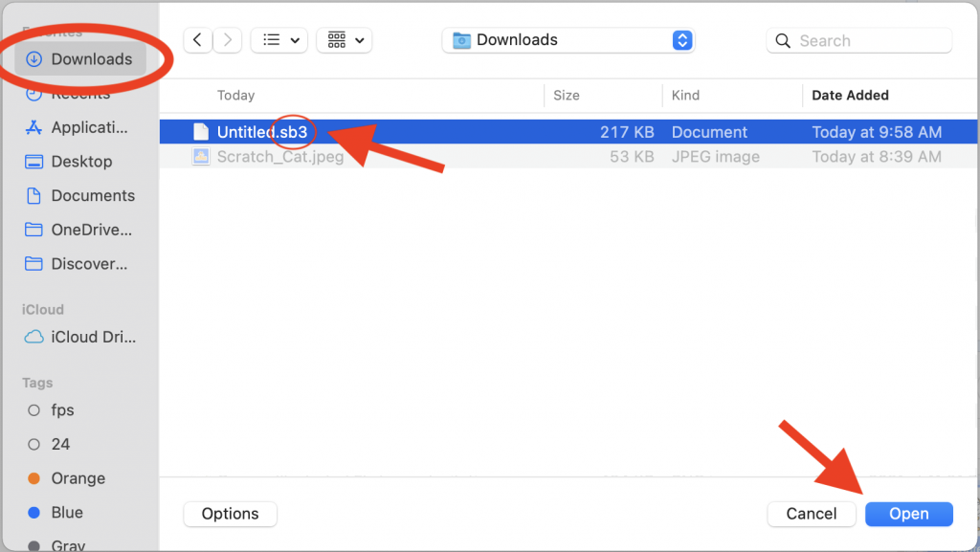Expand the Downloads folder location popup
Screen dimensions: 980x552
681,40
